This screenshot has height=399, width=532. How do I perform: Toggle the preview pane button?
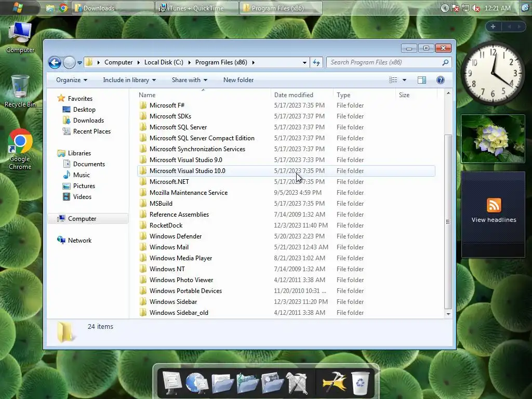click(x=422, y=80)
